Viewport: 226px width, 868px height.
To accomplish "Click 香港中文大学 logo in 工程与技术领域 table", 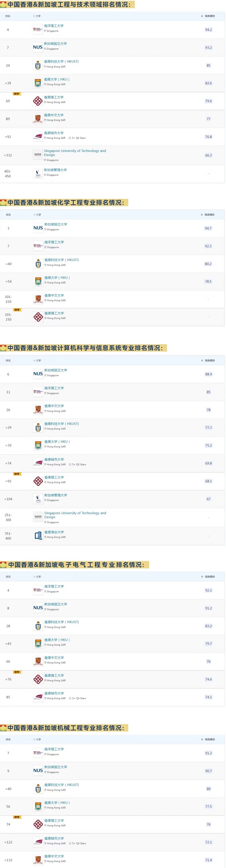I will point(38,119).
